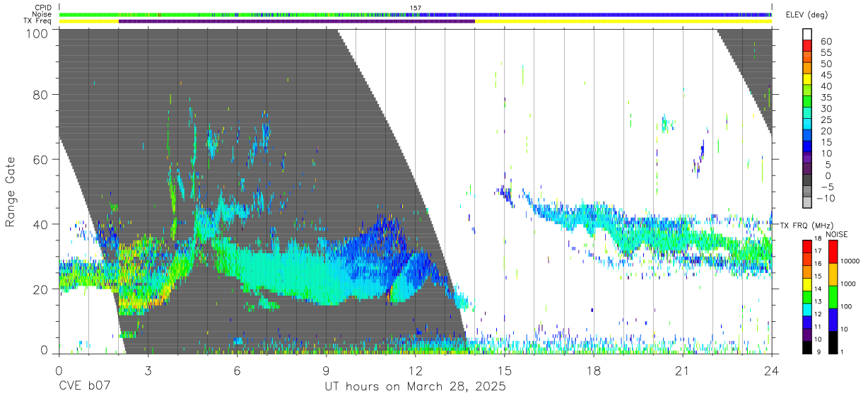Click the 35 value on ELEV scale
The image size is (868, 401).
click(825, 97)
